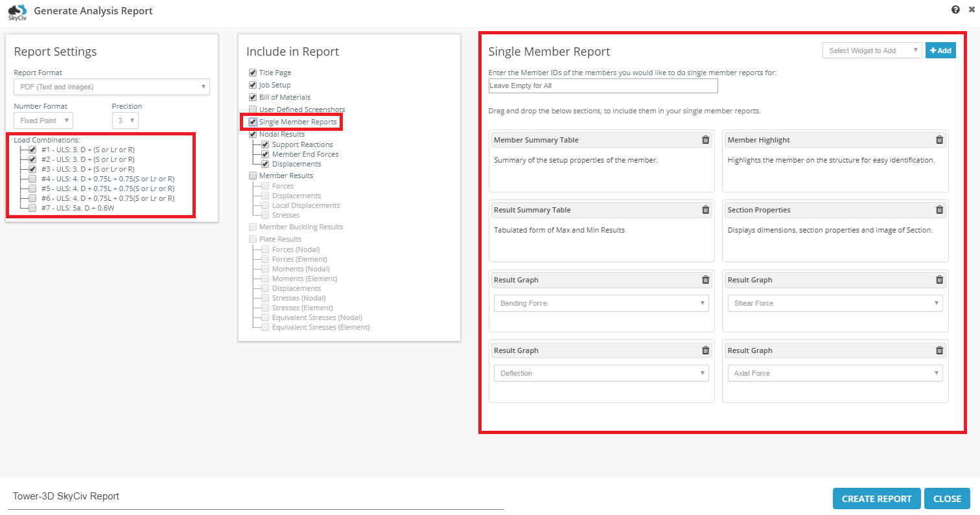The width and height of the screenshot is (980, 515).
Task: Click the Member IDs input field
Action: tap(603, 86)
